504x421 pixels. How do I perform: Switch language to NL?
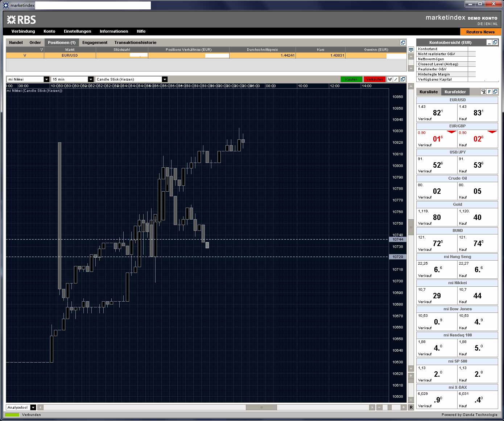(495, 24)
